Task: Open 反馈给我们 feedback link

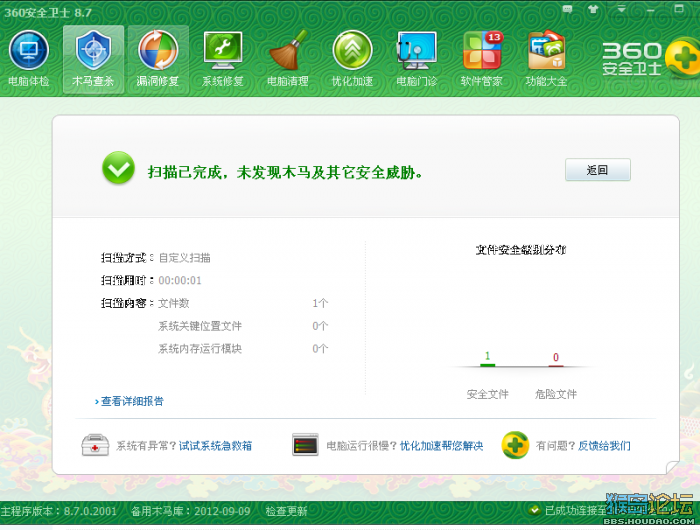Action: (x=604, y=446)
